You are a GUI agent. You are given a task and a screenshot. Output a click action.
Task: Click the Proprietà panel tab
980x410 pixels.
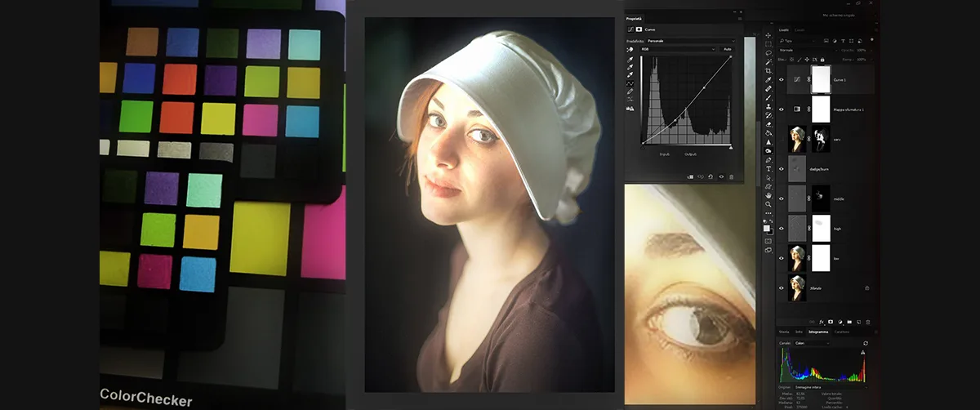coord(635,19)
